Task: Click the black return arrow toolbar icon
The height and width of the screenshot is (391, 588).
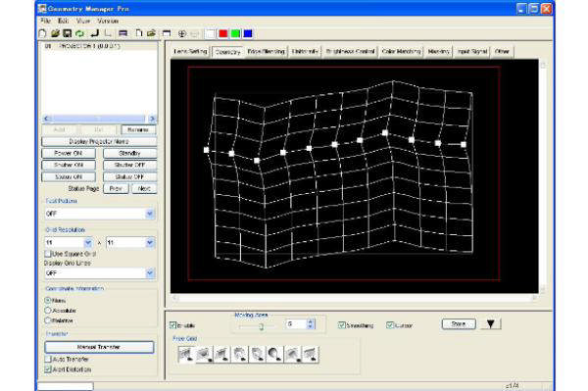Action: pyautogui.click(x=94, y=33)
